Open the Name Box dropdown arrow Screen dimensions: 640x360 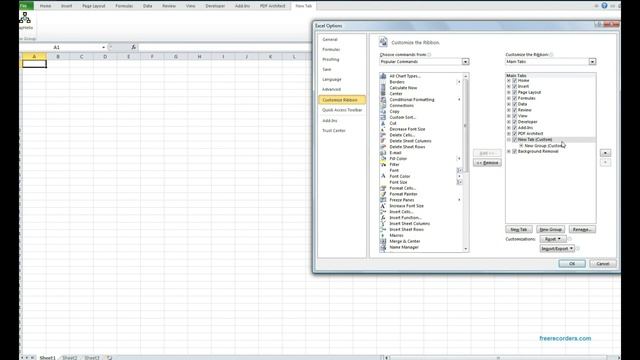pyautogui.click(x=103, y=47)
